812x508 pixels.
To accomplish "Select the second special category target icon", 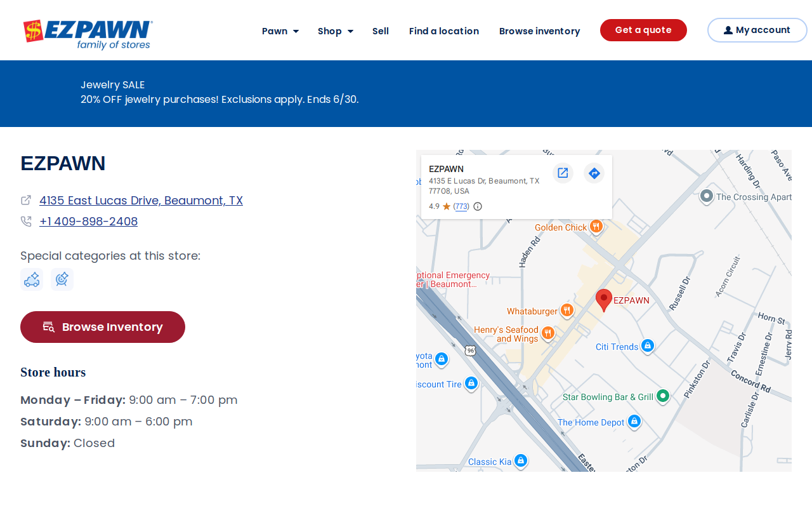I will pyautogui.click(x=62, y=279).
